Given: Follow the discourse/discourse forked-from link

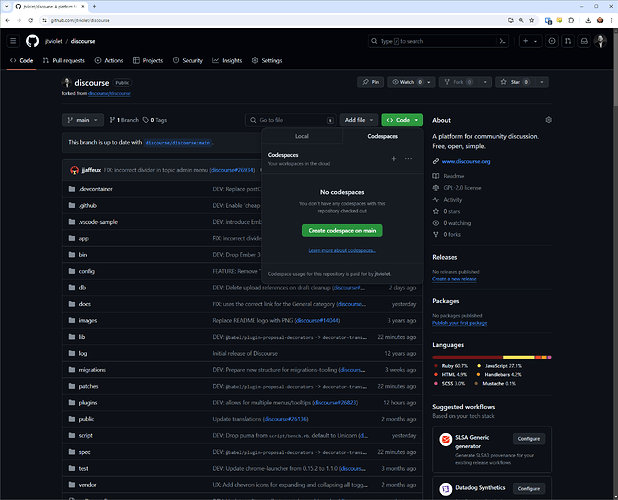Looking at the screenshot, I should [109, 93].
